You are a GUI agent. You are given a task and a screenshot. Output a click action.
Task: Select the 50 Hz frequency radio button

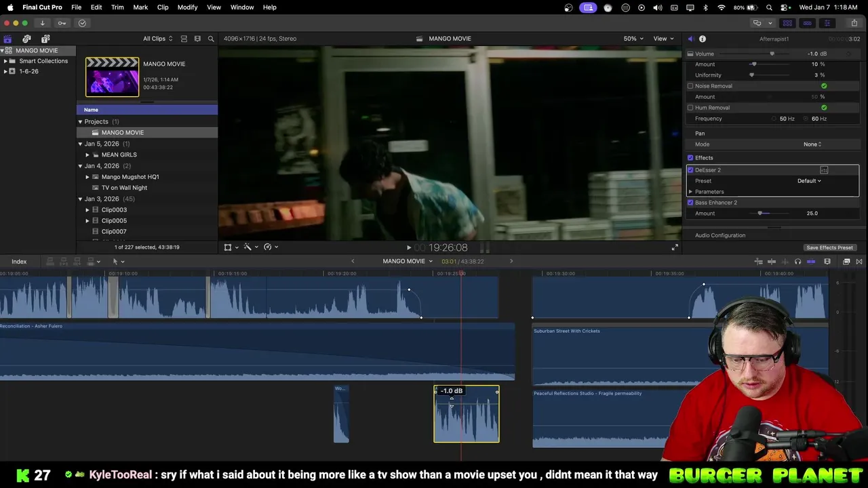tap(774, 119)
